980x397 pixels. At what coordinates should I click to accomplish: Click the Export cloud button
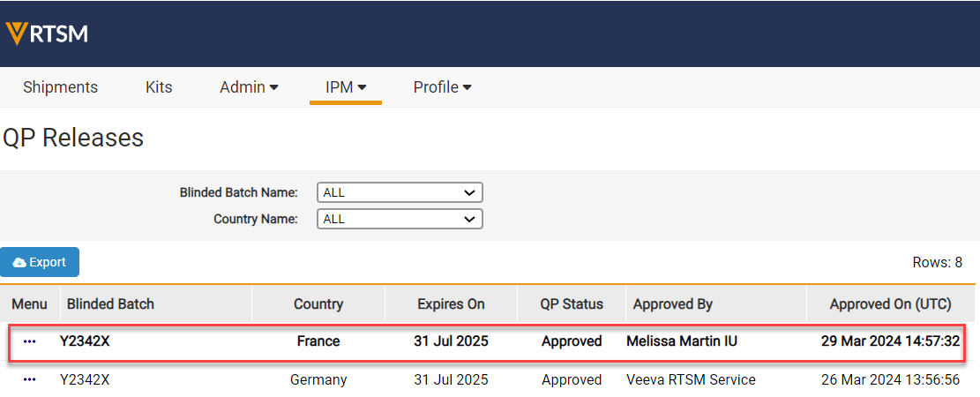click(40, 262)
